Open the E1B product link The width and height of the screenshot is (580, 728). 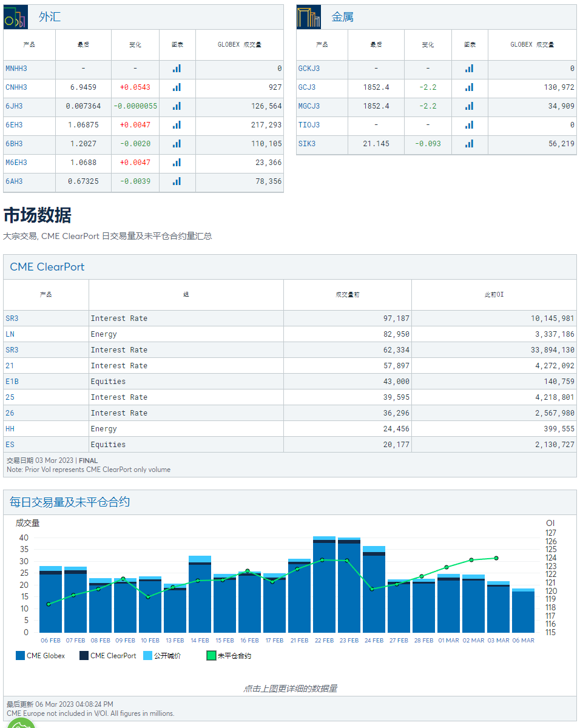tap(12, 382)
